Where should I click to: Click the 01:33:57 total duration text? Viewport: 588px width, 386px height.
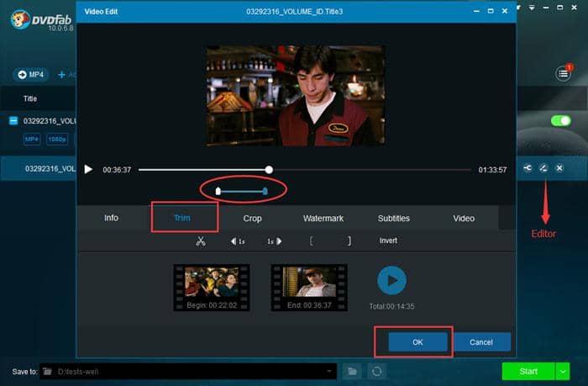(492, 170)
